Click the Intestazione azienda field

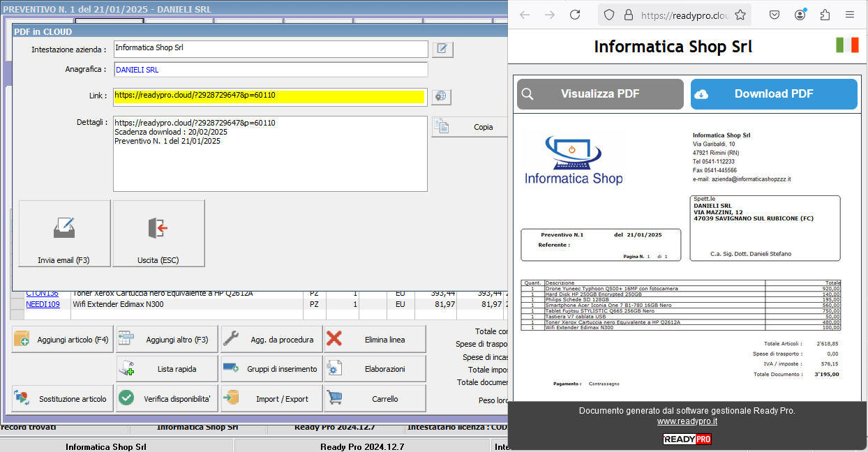(x=270, y=49)
